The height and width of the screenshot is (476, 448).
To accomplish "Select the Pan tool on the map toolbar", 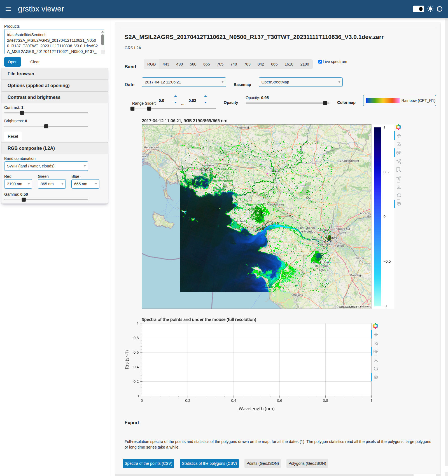I will point(399,136).
